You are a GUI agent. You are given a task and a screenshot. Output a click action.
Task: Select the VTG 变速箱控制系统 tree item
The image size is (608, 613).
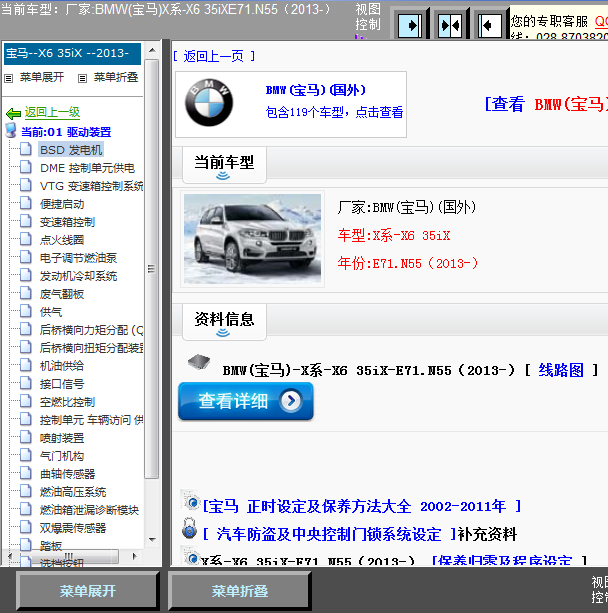pyautogui.click(x=91, y=186)
